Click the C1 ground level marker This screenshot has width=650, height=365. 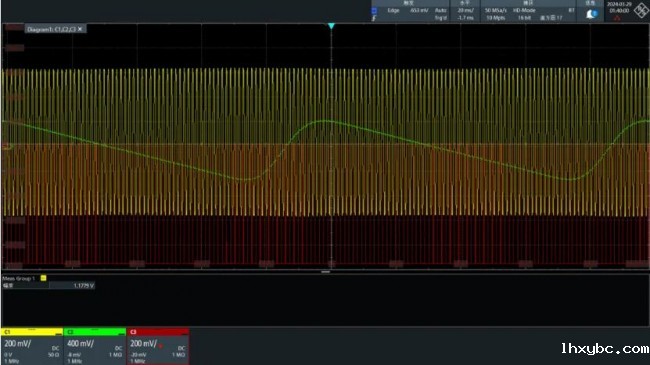point(6,147)
